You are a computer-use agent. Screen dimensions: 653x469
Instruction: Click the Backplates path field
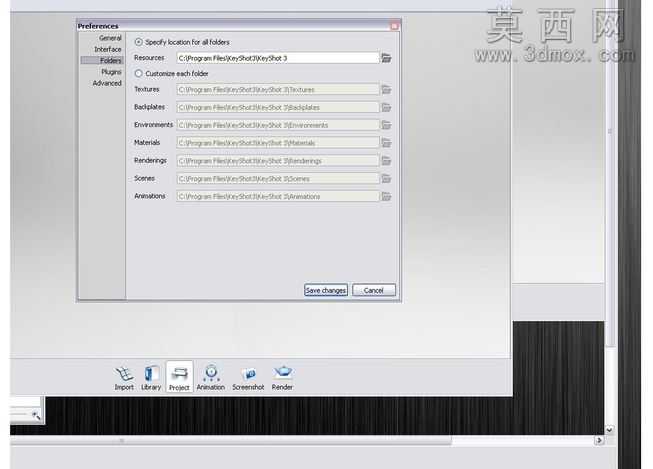click(x=278, y=107)
